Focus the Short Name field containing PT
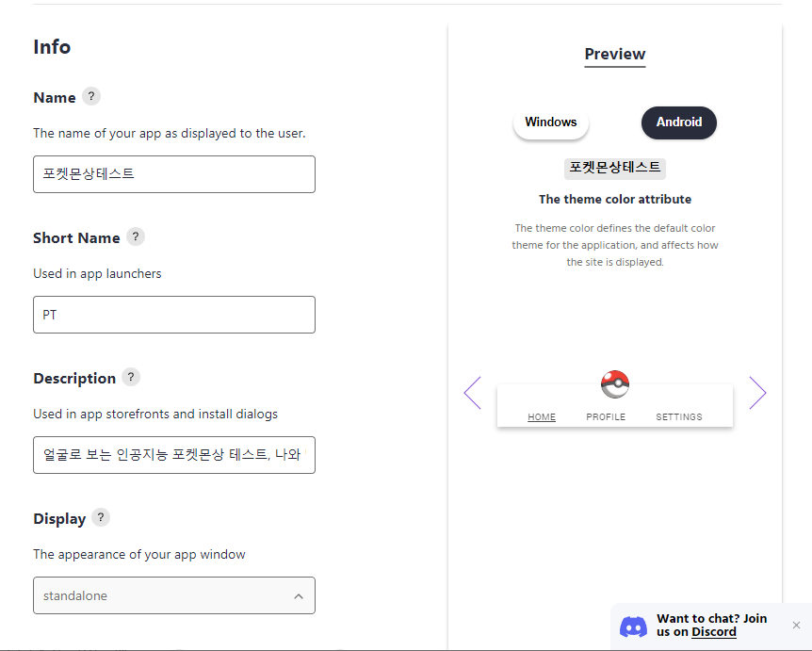 point(174,315)
